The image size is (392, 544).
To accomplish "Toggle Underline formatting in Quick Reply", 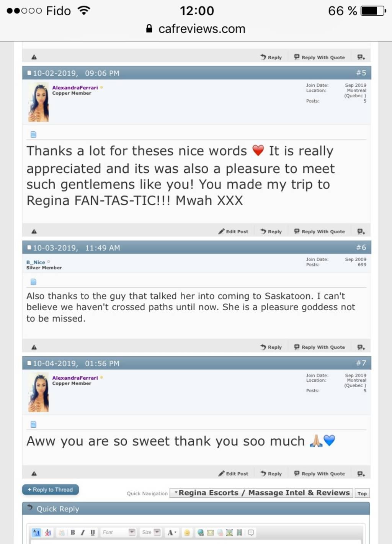I will tap(93, 533).
